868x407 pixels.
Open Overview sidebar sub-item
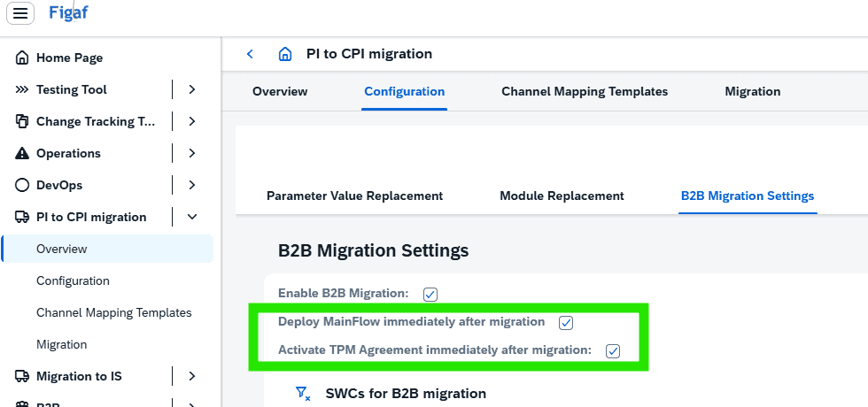click(108, 249)
